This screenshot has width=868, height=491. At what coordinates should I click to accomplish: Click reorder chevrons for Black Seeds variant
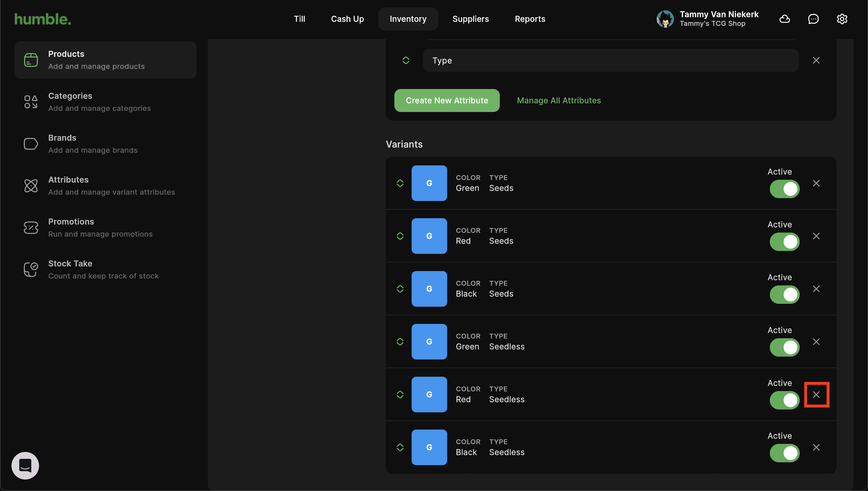click(x=400, y=289)
